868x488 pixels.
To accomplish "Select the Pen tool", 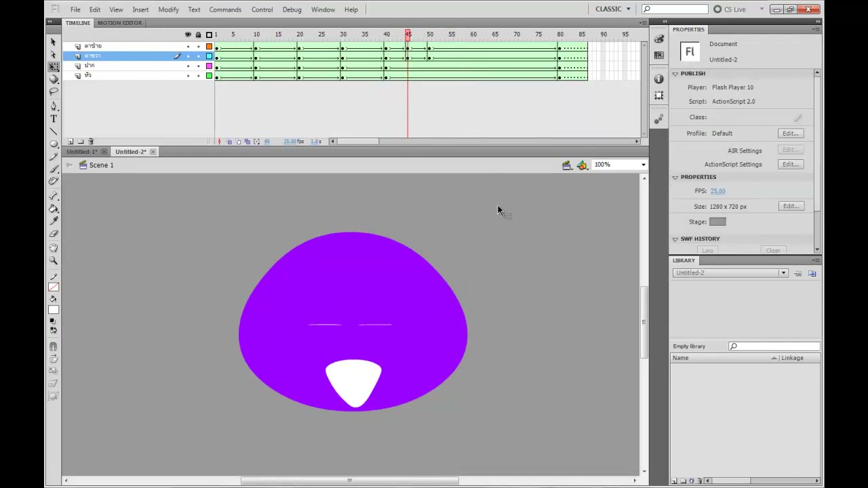I will 54,106.
